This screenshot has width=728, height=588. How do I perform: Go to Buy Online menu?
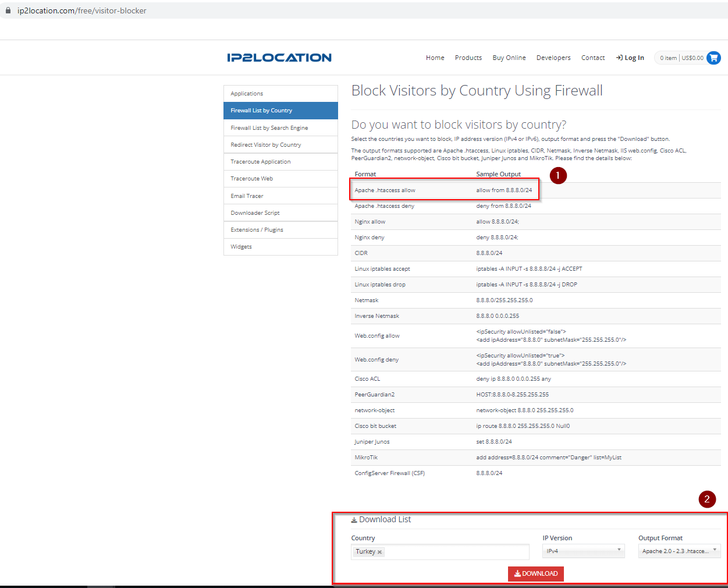[509, 58]
